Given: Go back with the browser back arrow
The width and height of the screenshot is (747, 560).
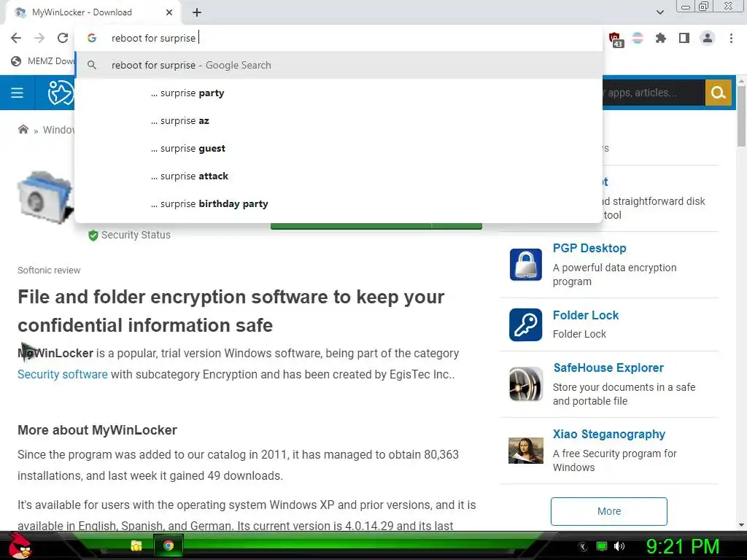Looking at the screenshot, I should (x=16, y=38).
